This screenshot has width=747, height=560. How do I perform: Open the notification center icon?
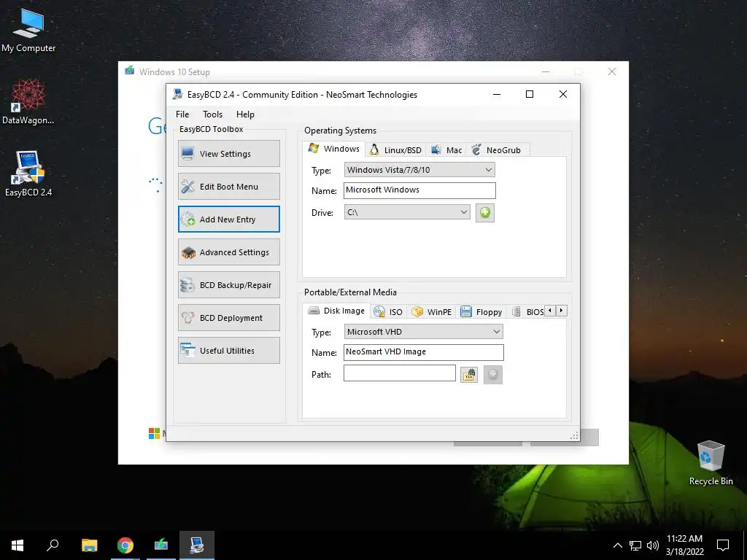click(x=723, y=545)
